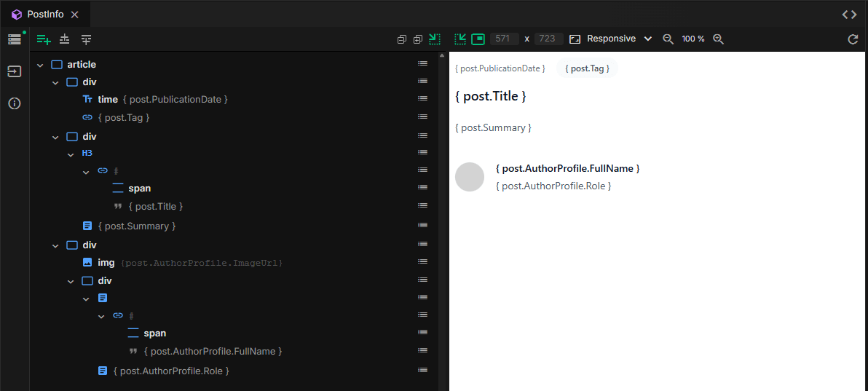
Task: Click the paragraph icon beside post.Summary
Action: pyautogui.click(x=87, y=226)
